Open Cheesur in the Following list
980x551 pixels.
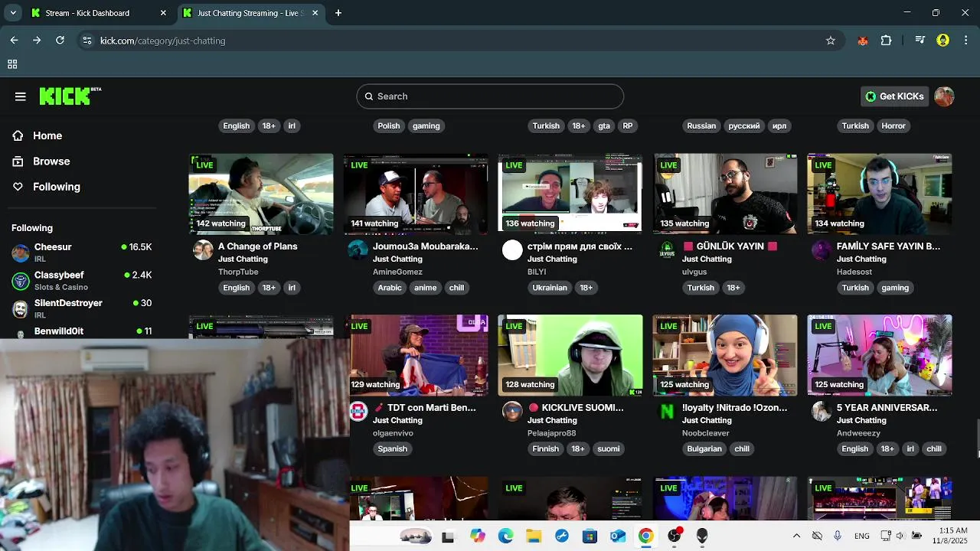(82, 253)
